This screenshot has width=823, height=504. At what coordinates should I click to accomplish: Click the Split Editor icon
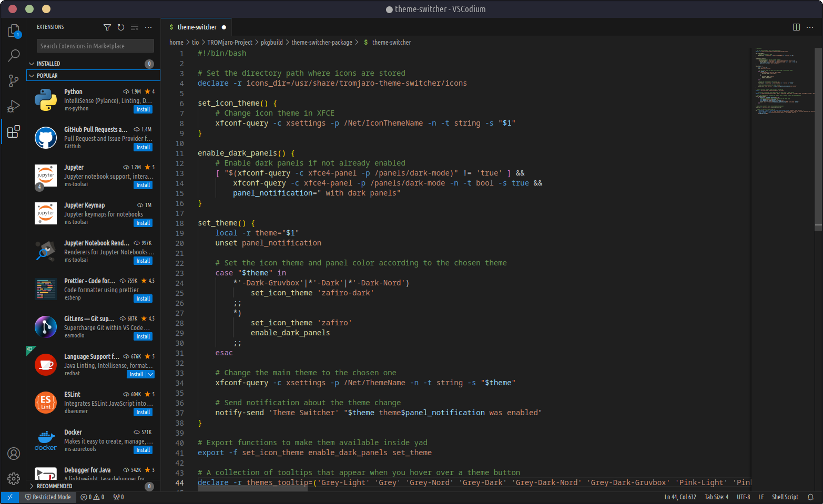coord(796,27)
